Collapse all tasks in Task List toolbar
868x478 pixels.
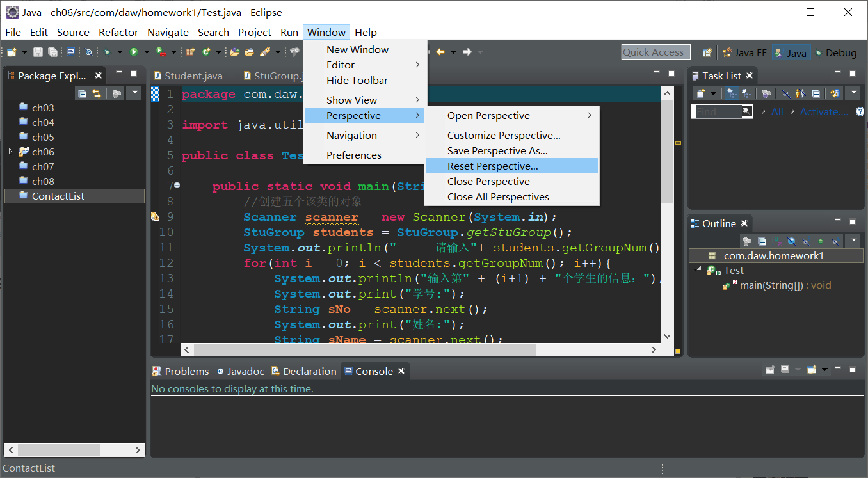coord(816,93)
